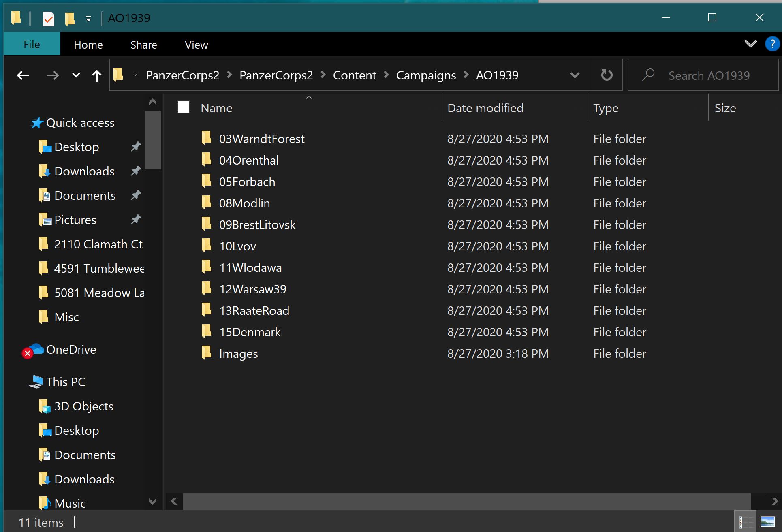The image size is (782, 532).
Task: Click the horizontal scrollbar left arrow
Action: (x=174, y=501)
